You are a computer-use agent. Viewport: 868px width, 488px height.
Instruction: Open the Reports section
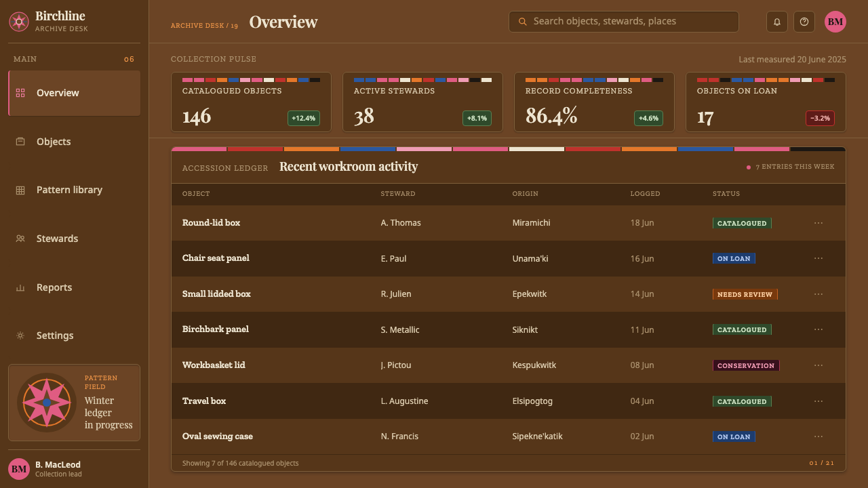[75, 287]
